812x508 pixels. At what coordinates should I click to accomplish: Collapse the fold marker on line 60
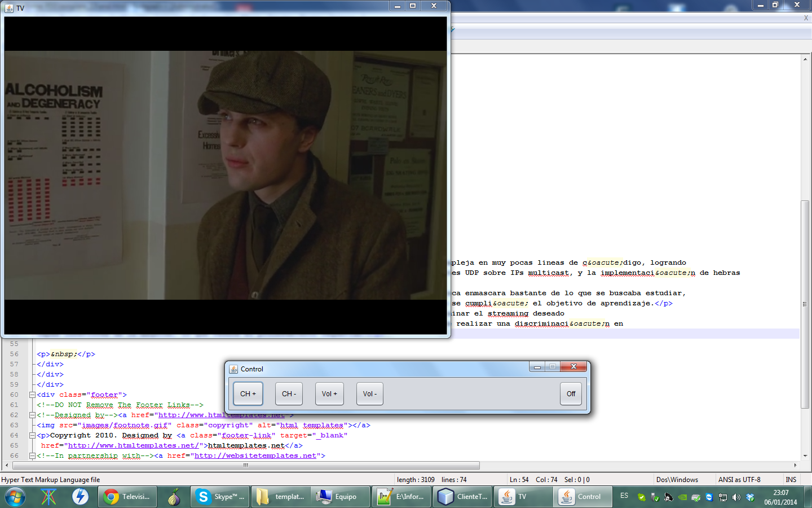click(32, 395)
